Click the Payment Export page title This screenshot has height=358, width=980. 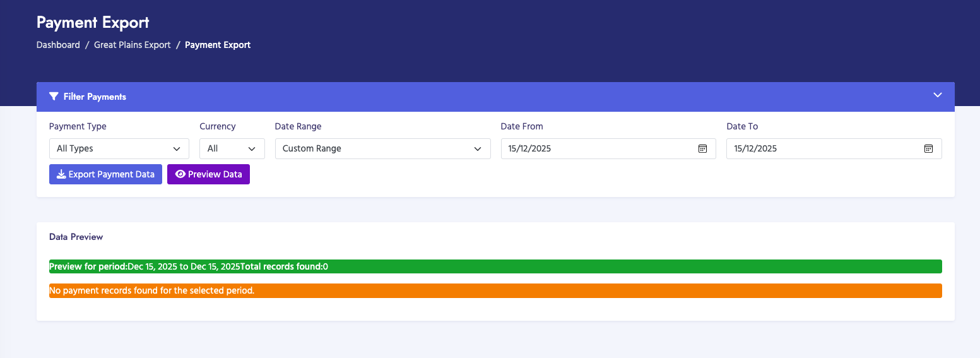point(93,23)
